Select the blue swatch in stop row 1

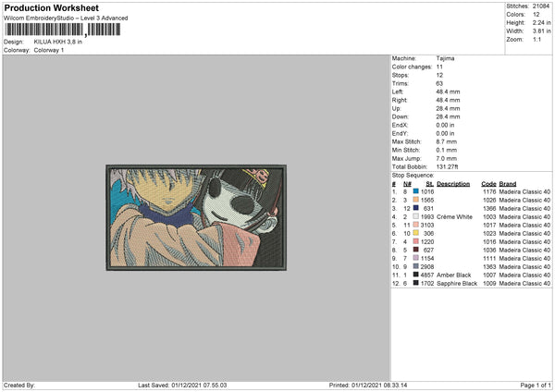point(416,191)
